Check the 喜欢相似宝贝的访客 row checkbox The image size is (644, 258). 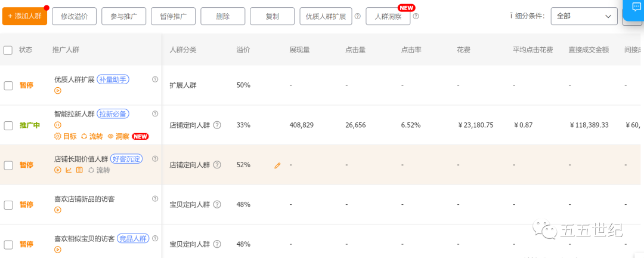point(8,244)
